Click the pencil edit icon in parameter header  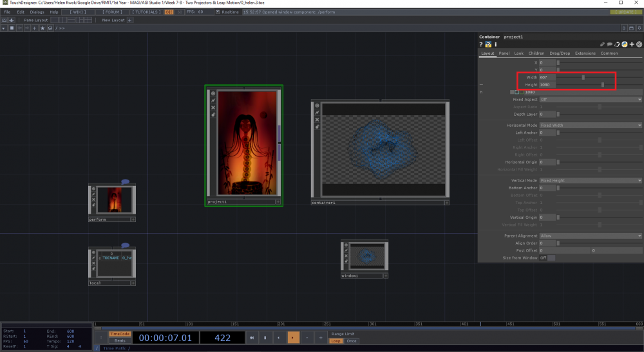(602, 44)
